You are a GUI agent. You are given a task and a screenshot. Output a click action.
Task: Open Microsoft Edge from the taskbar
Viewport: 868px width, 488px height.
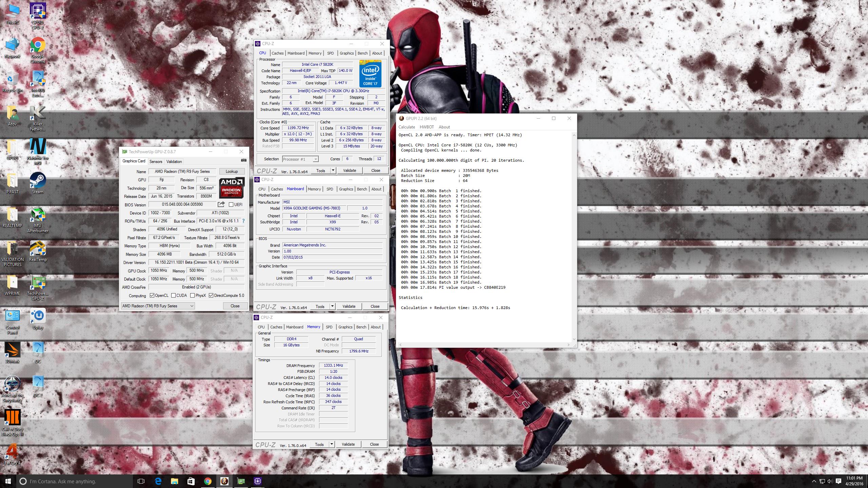[x=158, y=481]
